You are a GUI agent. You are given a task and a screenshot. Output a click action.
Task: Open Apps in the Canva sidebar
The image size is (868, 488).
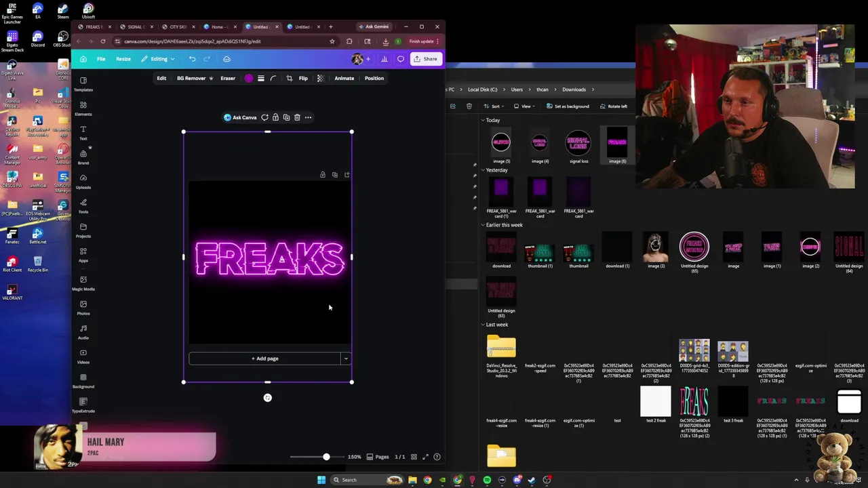point(83,255)
